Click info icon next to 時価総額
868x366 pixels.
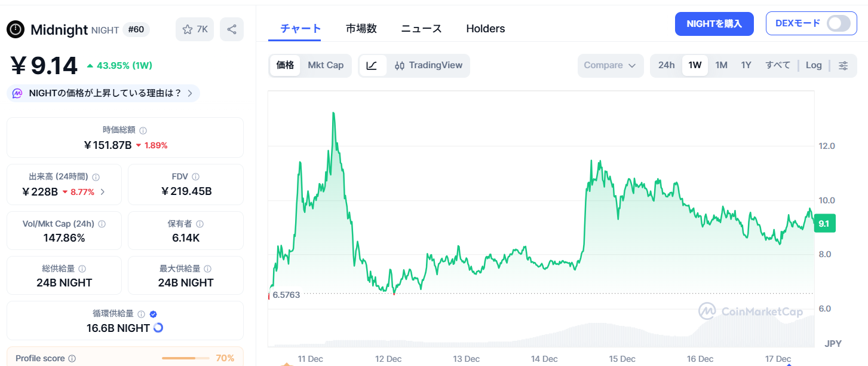pyautogui.click(x=143, y=130)
